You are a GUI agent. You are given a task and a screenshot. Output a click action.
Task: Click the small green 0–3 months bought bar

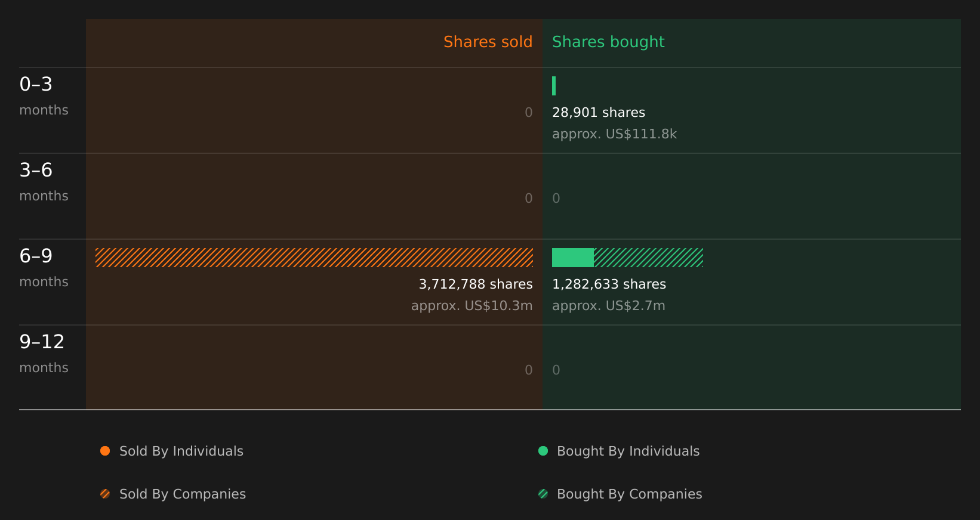554,86
